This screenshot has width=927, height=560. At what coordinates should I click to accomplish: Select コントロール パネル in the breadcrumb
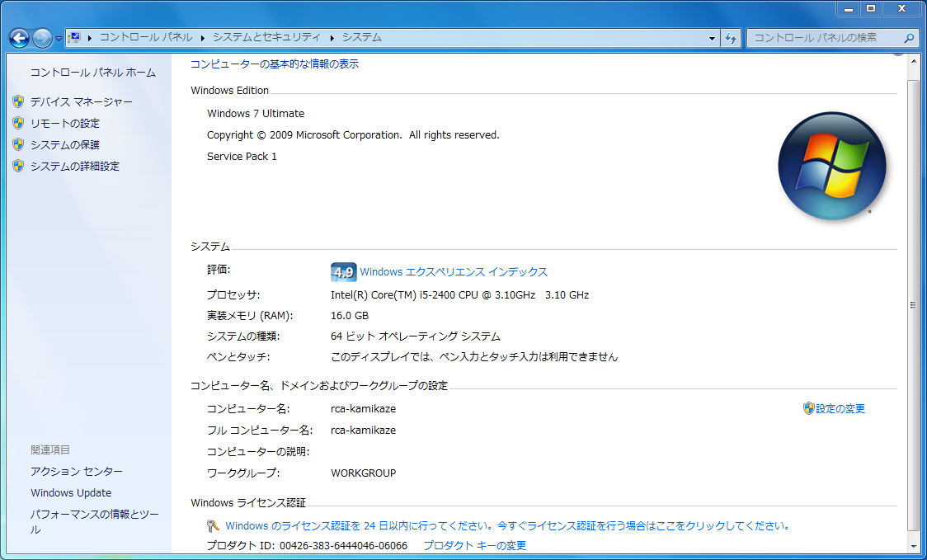pos(145,37)
